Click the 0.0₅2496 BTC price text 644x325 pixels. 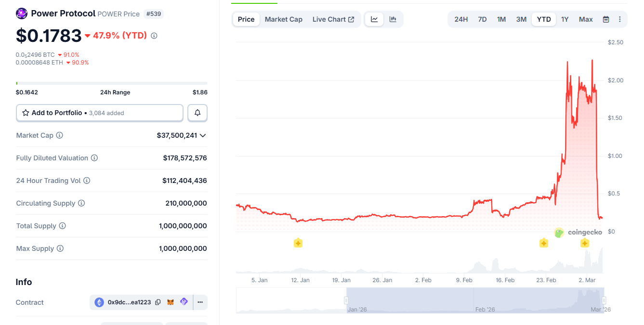pyautogui.click(x=35, y=55)
